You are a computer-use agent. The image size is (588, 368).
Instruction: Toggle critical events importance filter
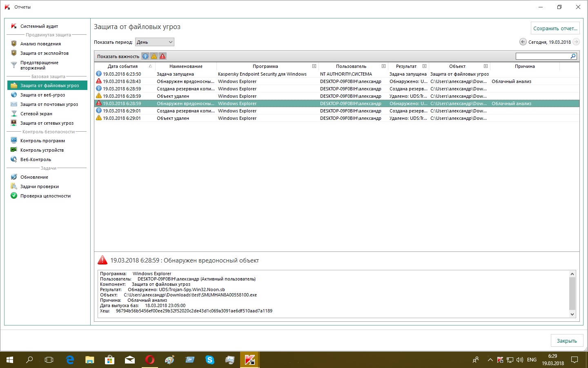[x=163, y=56]
